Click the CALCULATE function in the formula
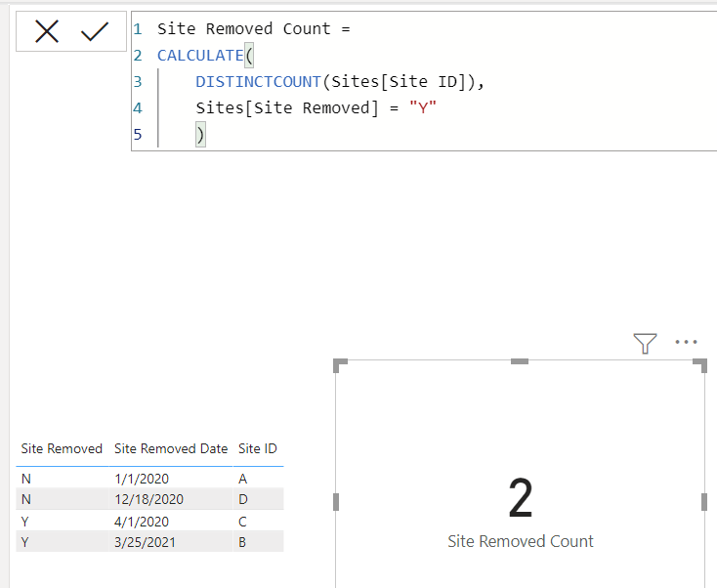 point(200,56)
